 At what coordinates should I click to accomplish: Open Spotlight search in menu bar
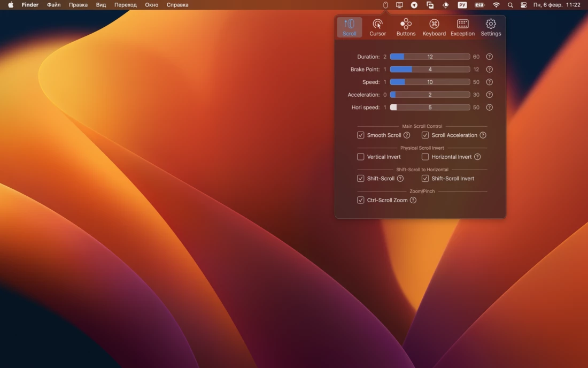pyautogui.click(x=510, y=5)
